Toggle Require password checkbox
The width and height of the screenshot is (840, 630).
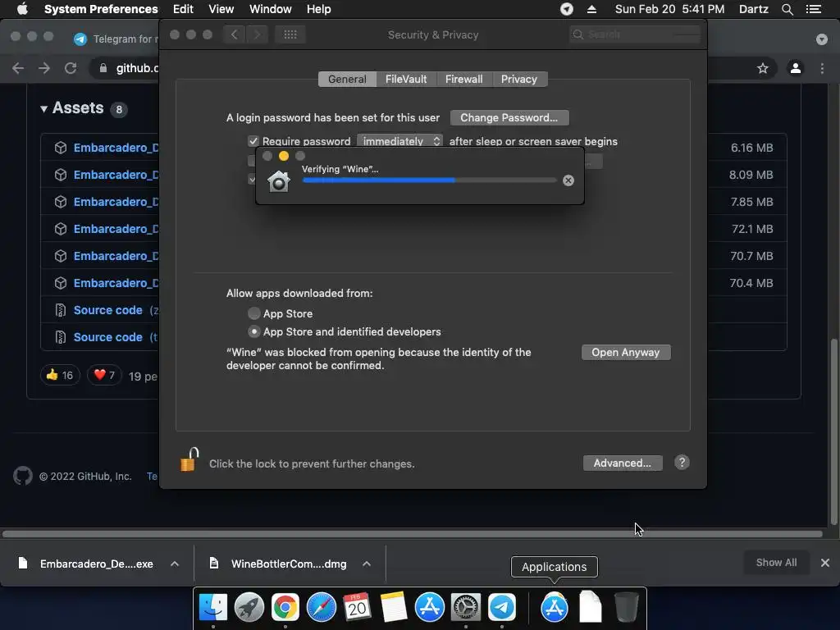click(x=253, y=141)
